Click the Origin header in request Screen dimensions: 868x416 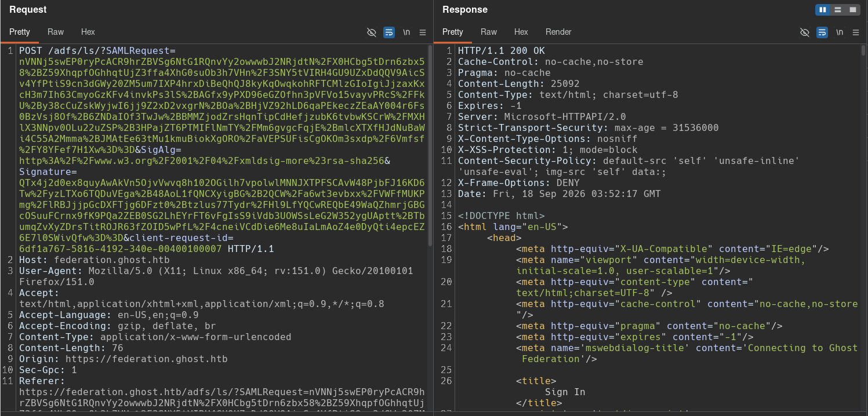click(x=124, y=359)
